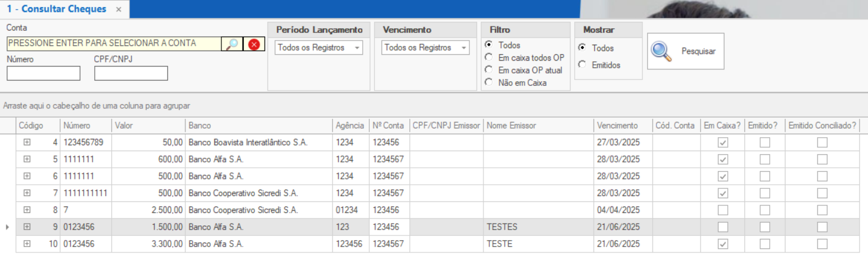Select 'Emitidos' under Mostrar

tap(582, 65)
